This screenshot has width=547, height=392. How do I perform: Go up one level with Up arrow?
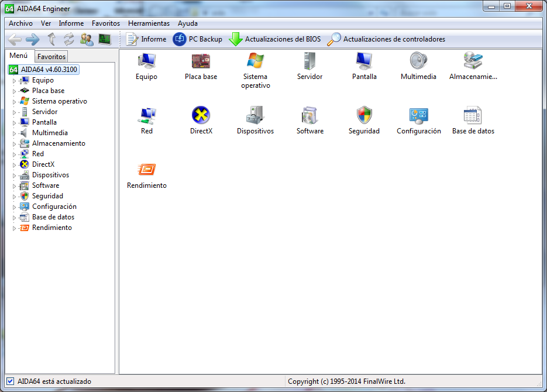point(51,39)
